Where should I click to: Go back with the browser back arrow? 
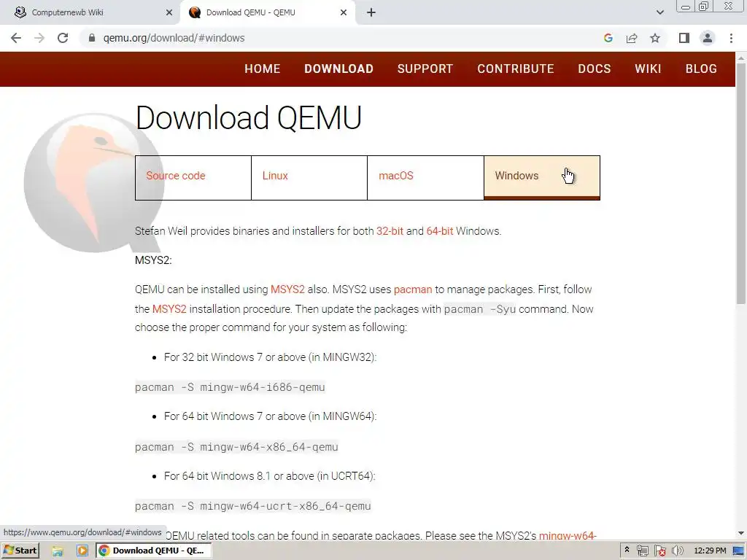(x=16, y=38)
